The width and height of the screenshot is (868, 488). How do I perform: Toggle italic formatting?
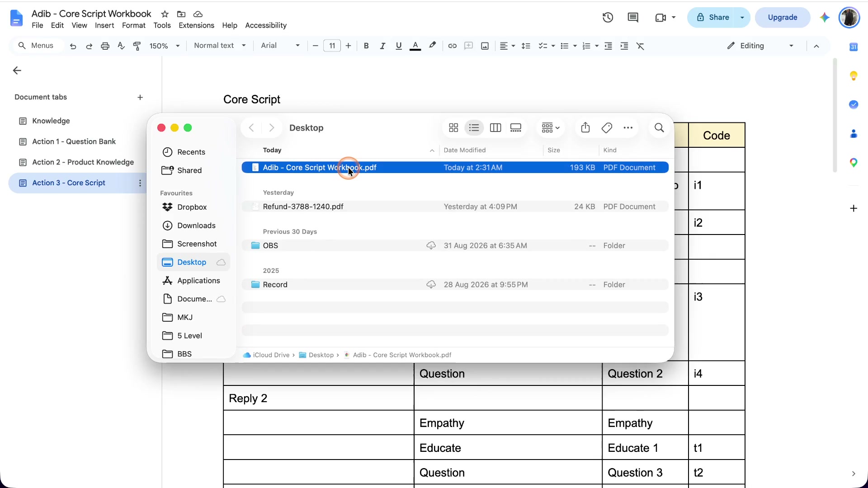(x=382, y=46)
